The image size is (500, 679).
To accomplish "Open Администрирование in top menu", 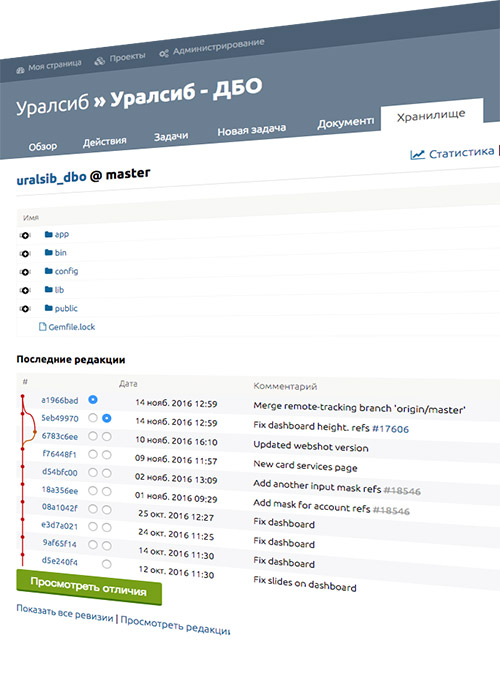I will 219,47.
